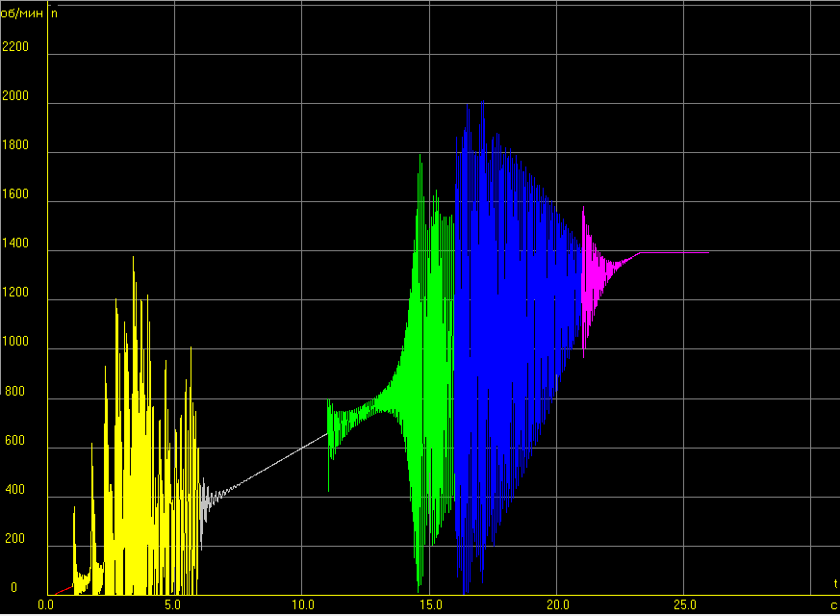Click the y-axis label 1800
840x616 pixels.
pos(15,144)
